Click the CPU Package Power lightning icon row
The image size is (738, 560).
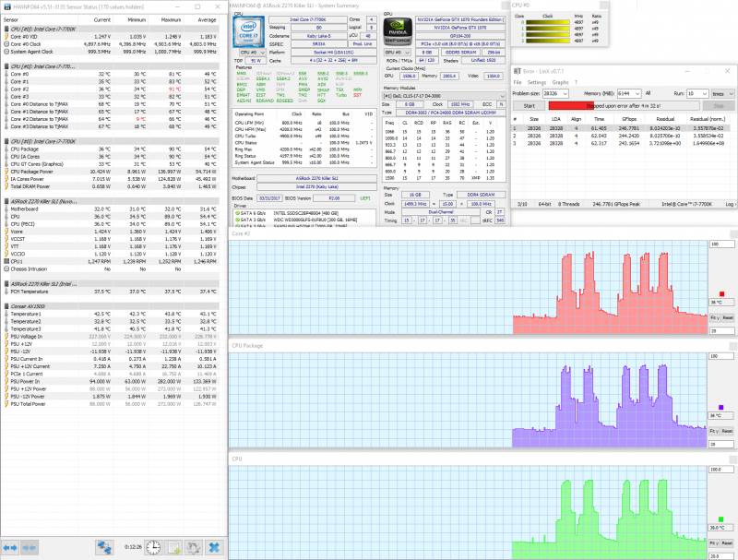coord(6,172)
